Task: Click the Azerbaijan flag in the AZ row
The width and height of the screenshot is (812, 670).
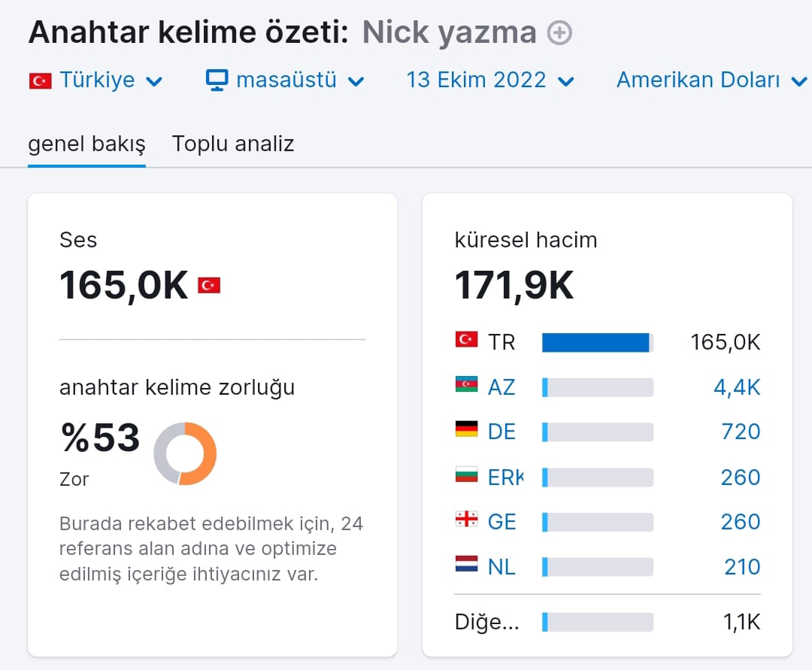Action: [x=467, y=385]
